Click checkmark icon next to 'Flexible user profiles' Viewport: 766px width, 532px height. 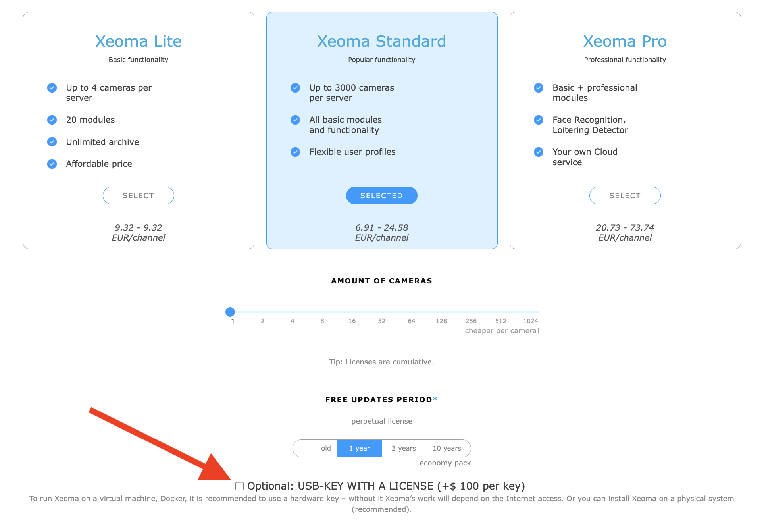point(295,152)
